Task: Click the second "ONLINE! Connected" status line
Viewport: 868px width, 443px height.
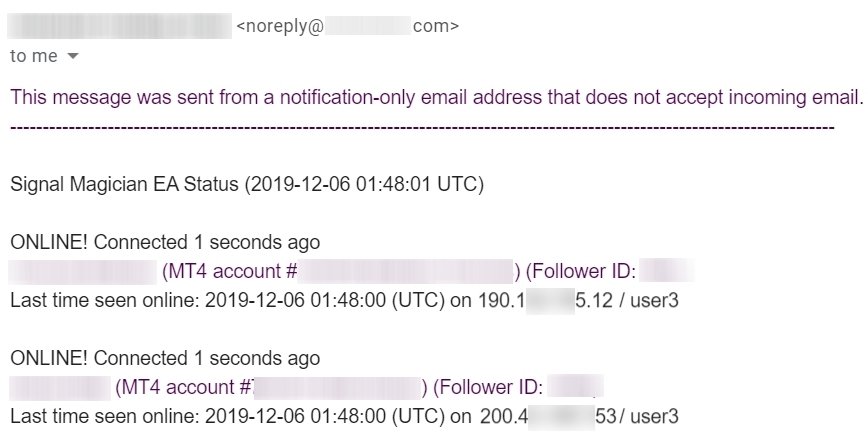Action: 164,358
